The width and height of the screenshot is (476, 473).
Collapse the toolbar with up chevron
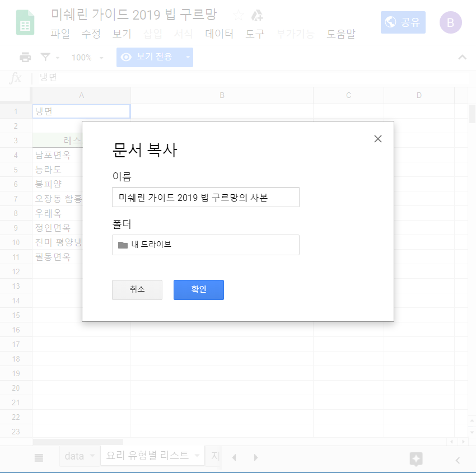(x=462, y=57)
